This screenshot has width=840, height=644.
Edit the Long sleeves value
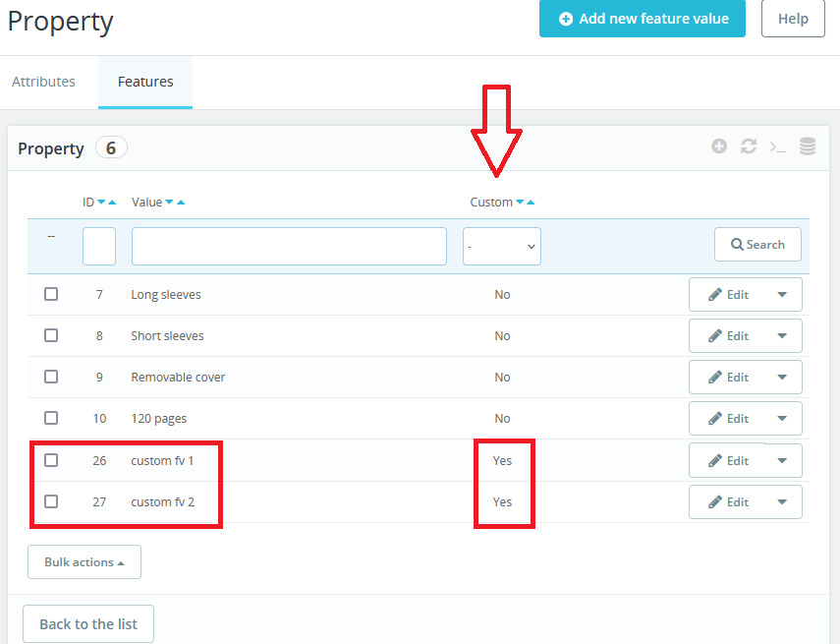[728, 294]
